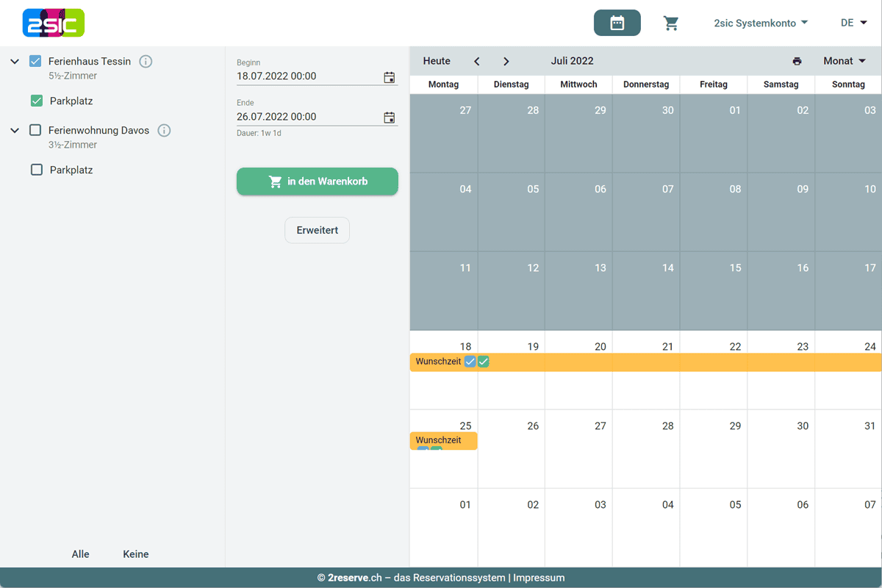882x588 pixels.
Task: Open the Monat view dropdown
Action: (844, 61)
